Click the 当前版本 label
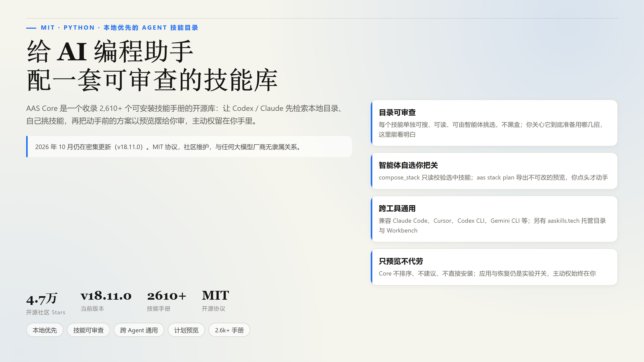The width and height of the screenshot is (644, 362). click(92, 308)
